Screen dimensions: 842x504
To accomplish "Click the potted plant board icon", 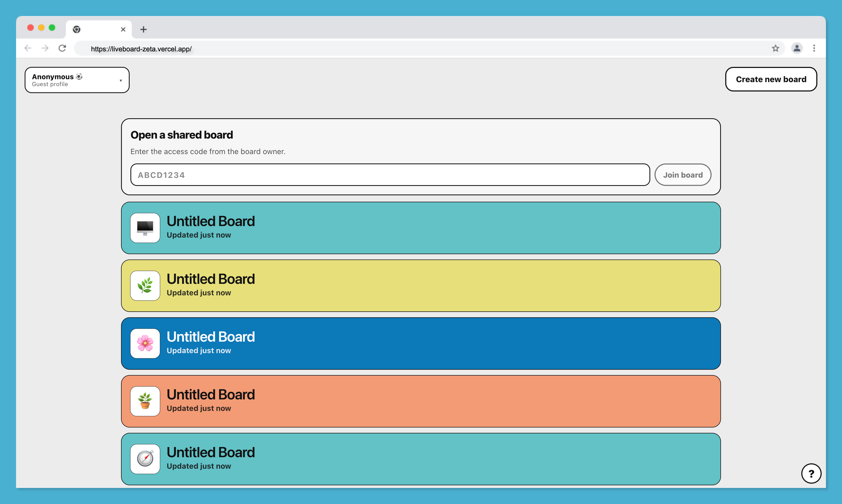I will click(145, 401).
